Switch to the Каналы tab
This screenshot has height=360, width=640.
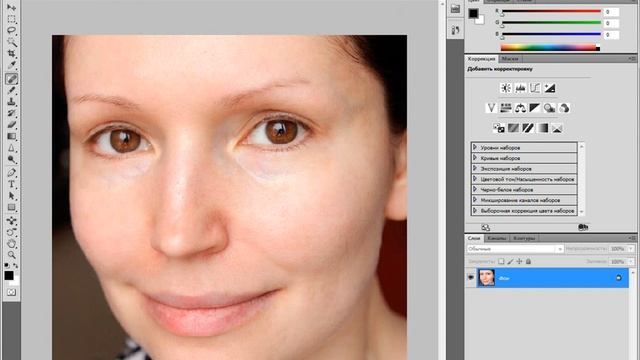tap(497, 238)
